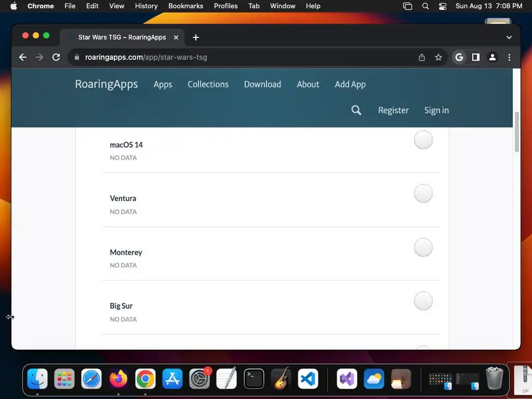Click the Sign in link
The width and height of the screenshot is (532, 399).
[x=436, y=110]
